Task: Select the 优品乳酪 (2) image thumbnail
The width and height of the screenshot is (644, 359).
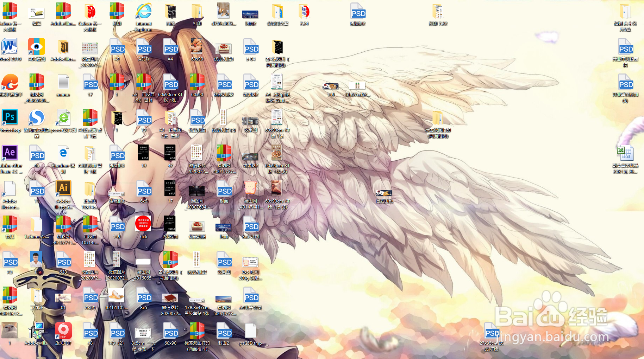Action: click(224, 121)
